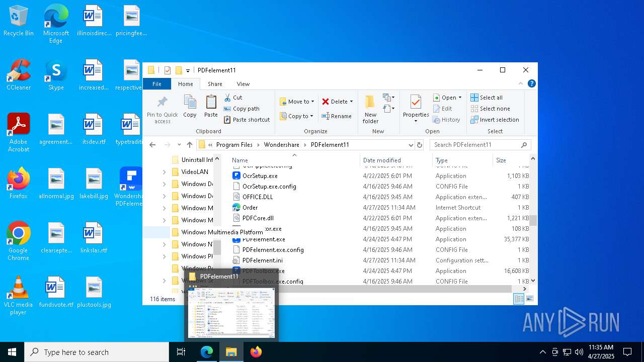Click the Paste icon in ribbon
This screenshot has height=362, width=644.
pyautogui.click(x=211, y=107)
